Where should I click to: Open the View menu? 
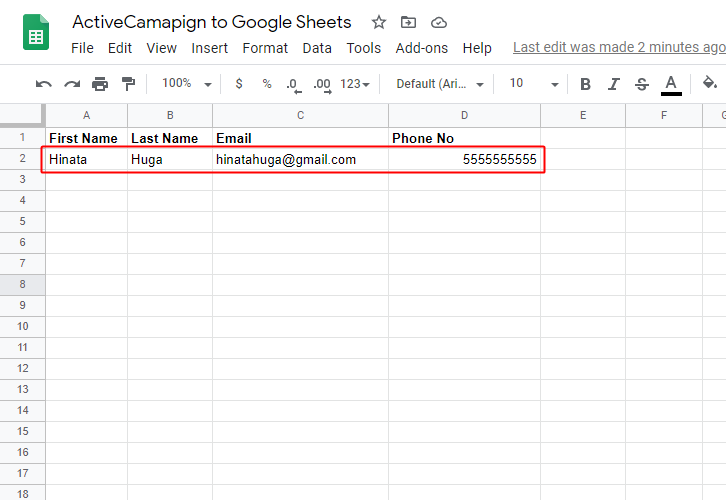(x=162, y=48)
